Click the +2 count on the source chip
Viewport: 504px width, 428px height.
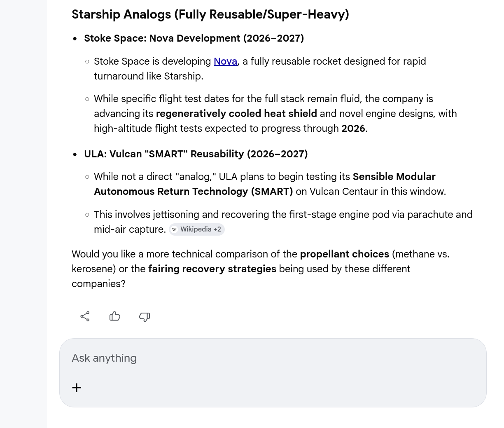[x=217, y=229]
